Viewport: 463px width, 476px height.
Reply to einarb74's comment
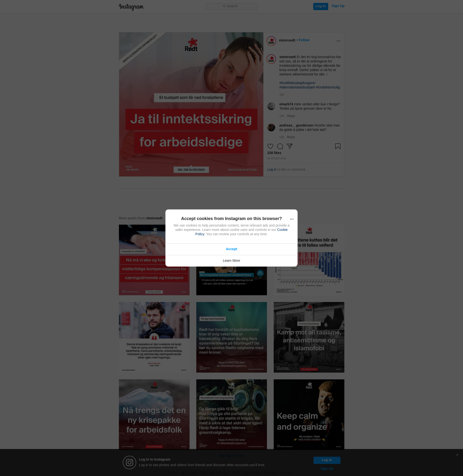point(291,116)
